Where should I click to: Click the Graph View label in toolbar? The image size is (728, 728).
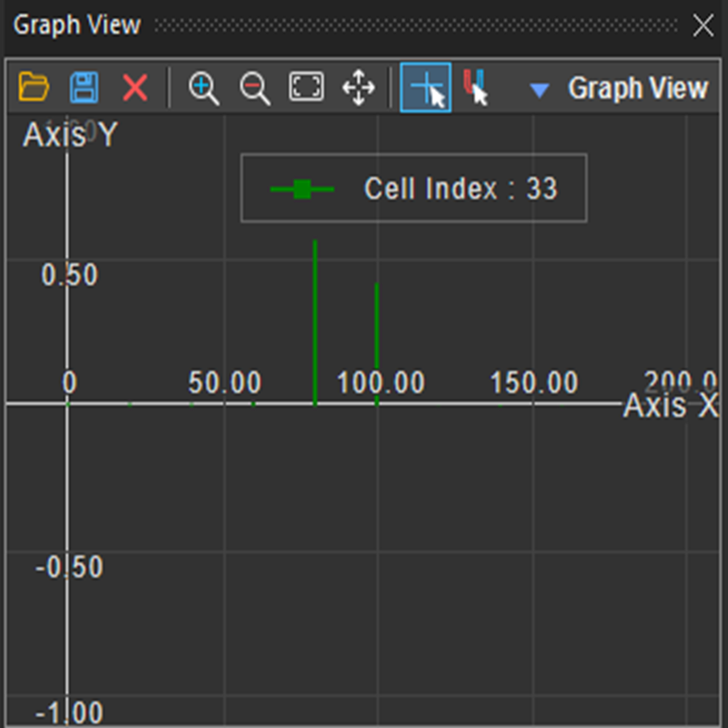click(x=638, y=88)
